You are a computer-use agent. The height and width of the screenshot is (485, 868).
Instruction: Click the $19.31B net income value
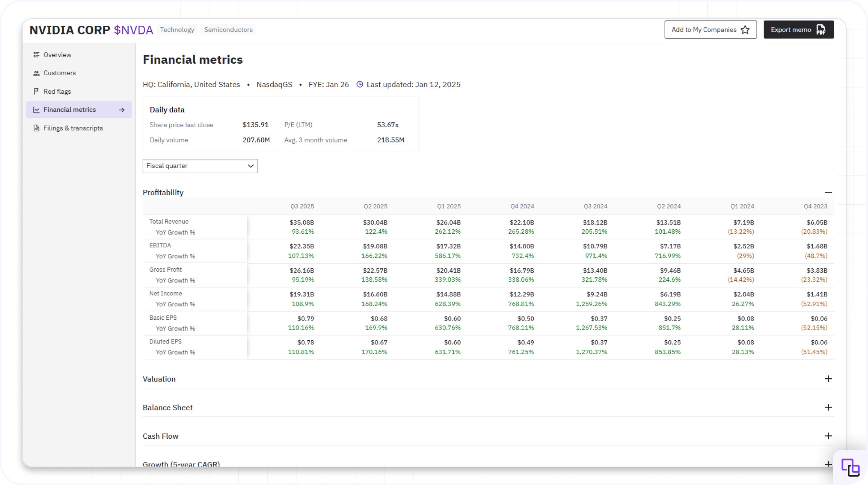pyautogui.click(x=302, y=294)
